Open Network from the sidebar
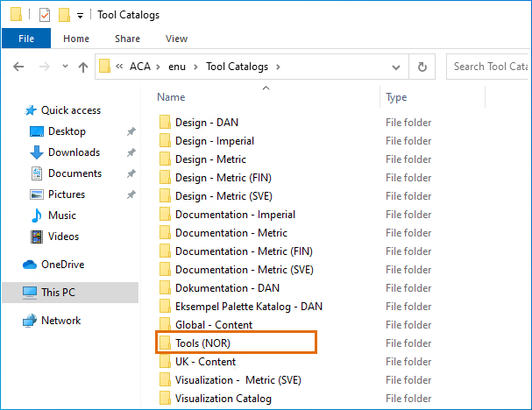 pyautogui.click(x=61, y=321)
